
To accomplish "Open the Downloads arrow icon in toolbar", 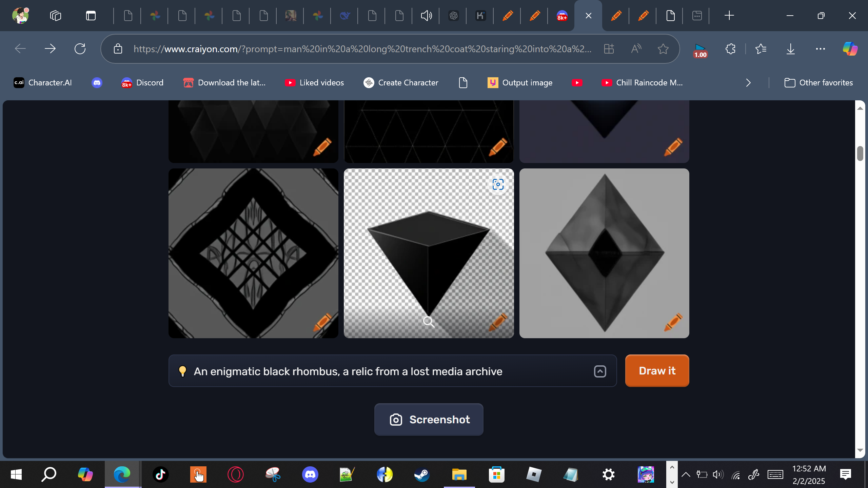I will (x=790, y=49).
